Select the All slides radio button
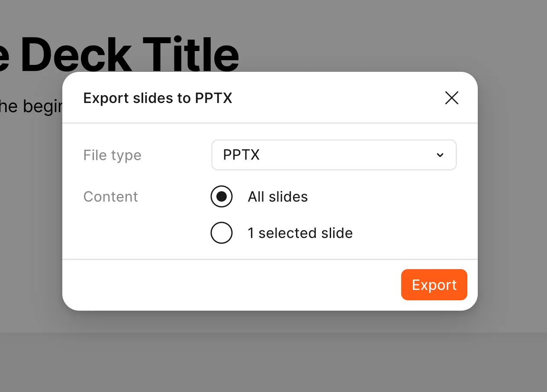Viewport: 547px width, 392px height. (x=222, y=196)
